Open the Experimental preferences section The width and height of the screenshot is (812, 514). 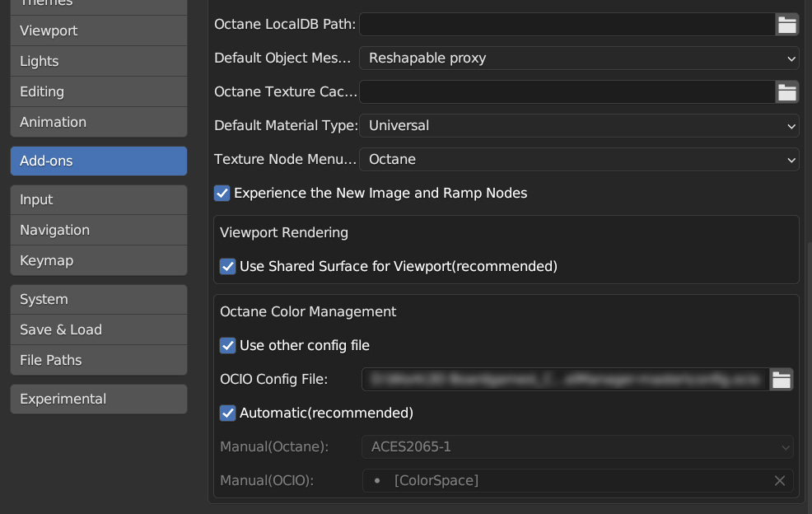pyautogui.click(x=98, y=399)
